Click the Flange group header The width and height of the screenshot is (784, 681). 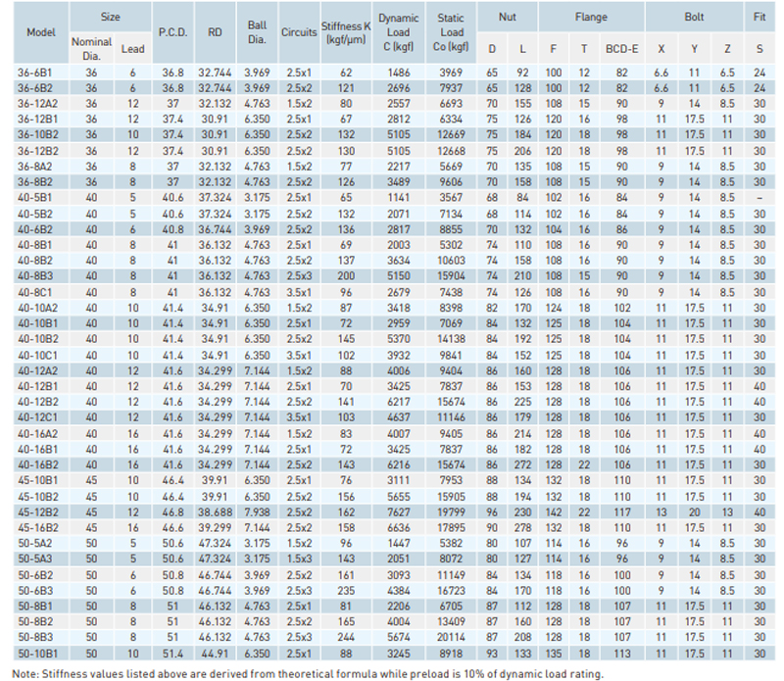pos(591,18)
